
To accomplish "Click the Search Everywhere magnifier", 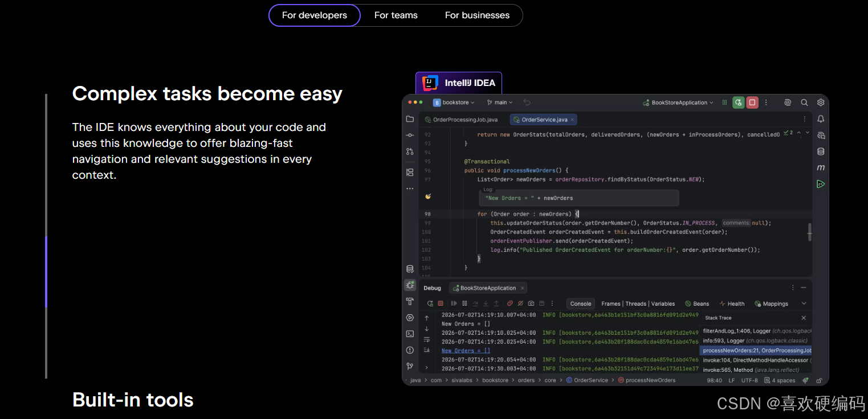I will pyautogui.click(x=804, y=102).
